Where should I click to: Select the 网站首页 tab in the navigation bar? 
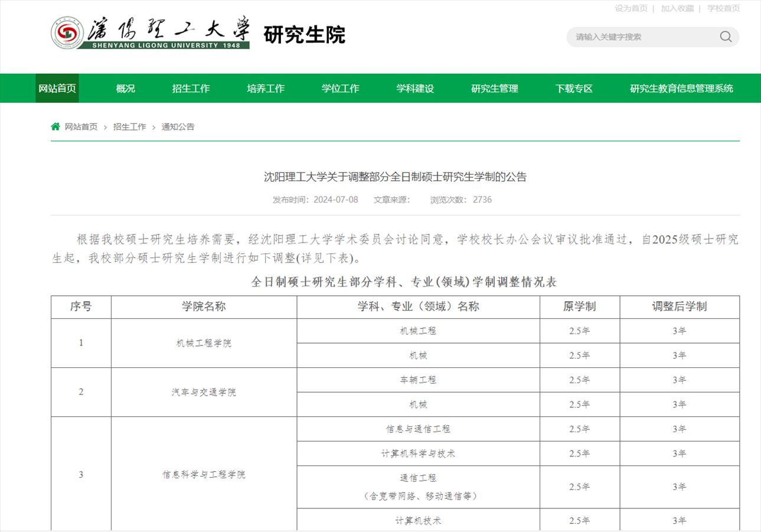57,88
